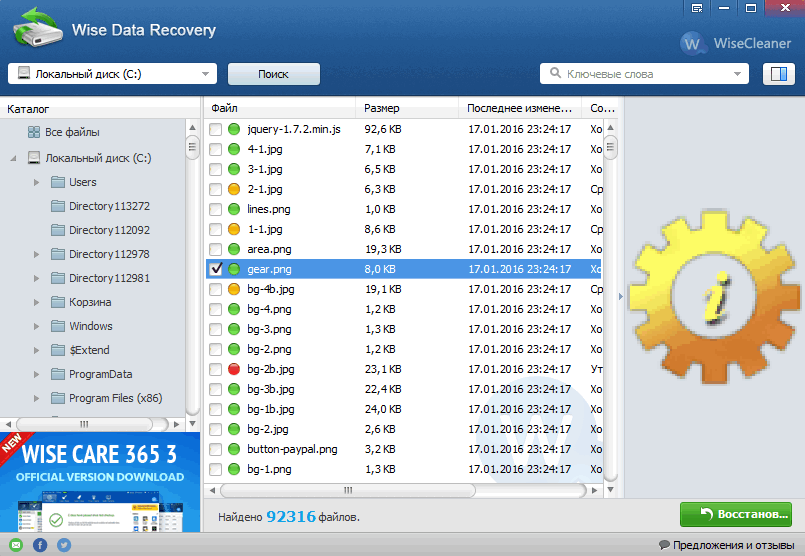Image resolution: width=805 pixels, height=556 pixels.
Task: Expand the Program Files (x86) node
Action: click(36, 398)
